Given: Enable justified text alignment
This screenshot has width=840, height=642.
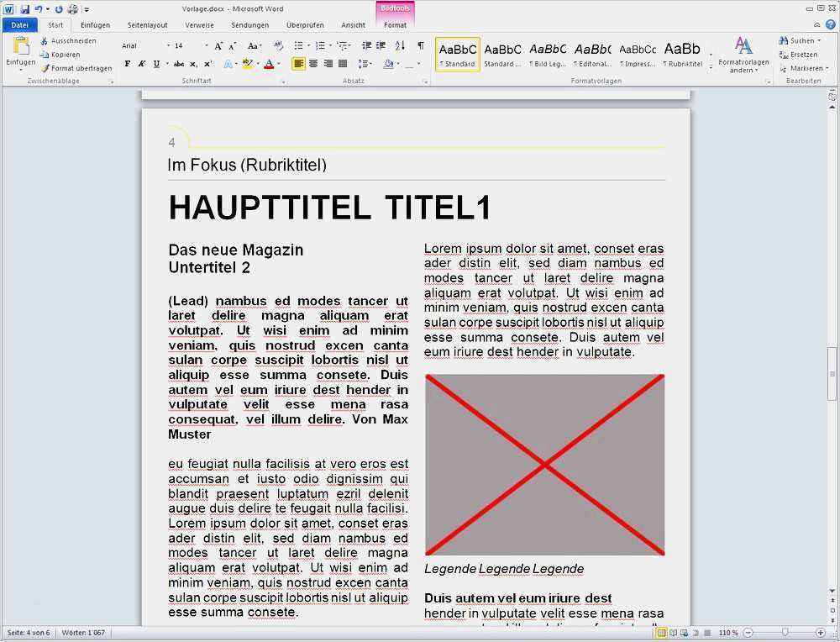Looking at the screenshot, I should pyautogui.click(x=342, y=64).
